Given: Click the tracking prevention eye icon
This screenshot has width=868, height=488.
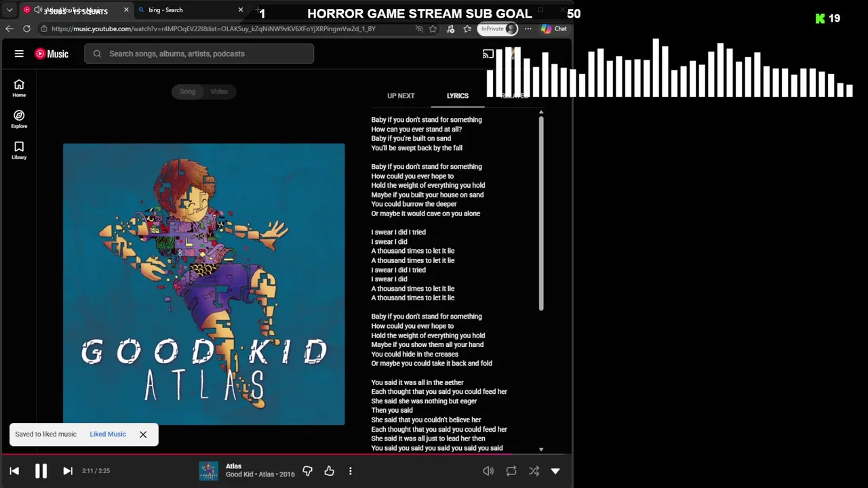Looking at the screenshot, I should [419, 28].
